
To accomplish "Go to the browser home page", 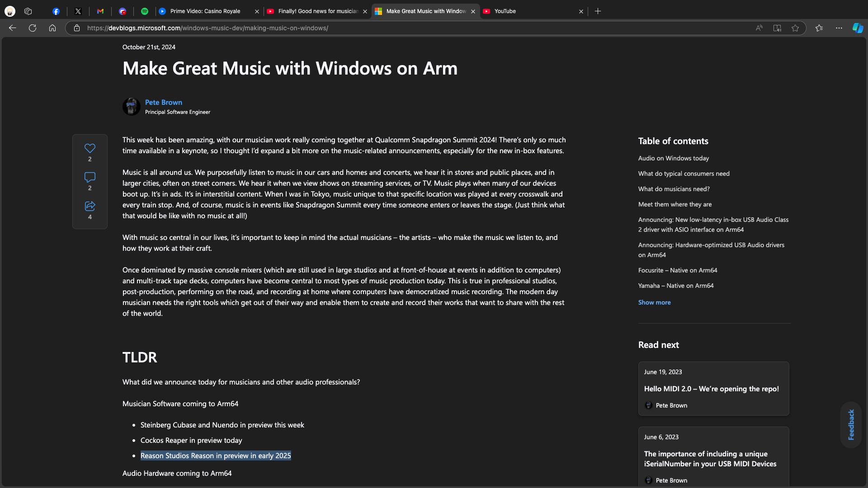I will [x=52, y=28].
